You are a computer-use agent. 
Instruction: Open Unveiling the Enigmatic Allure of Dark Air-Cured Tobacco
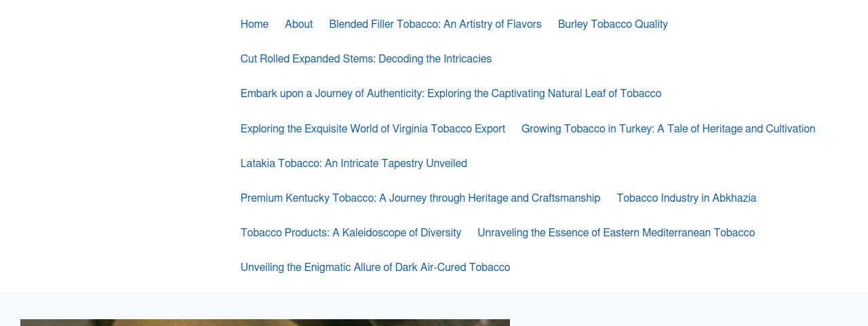coord(375,268)
